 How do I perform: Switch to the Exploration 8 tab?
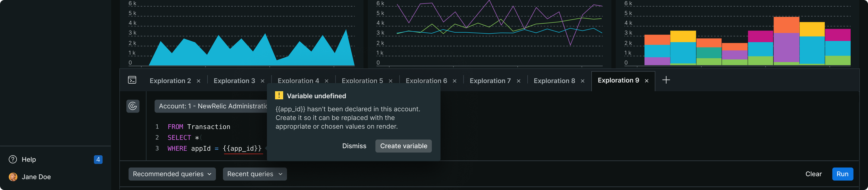(554, 81)
